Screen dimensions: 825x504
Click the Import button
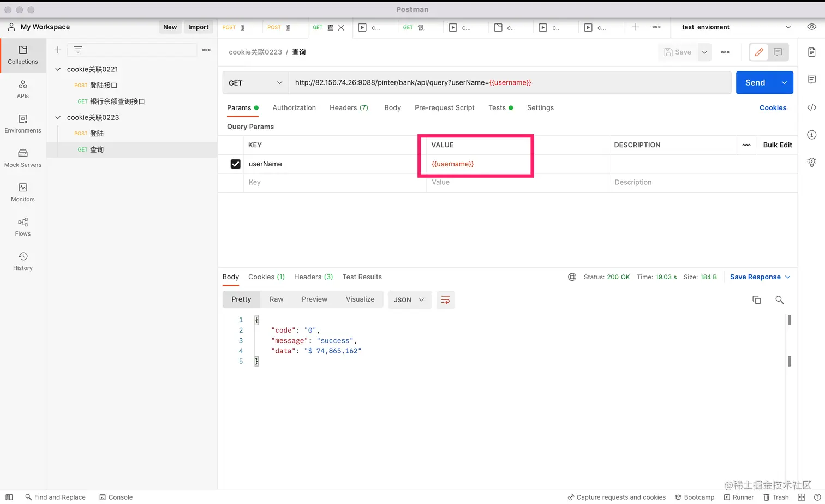pyautogui.click(x=198, y=27)
